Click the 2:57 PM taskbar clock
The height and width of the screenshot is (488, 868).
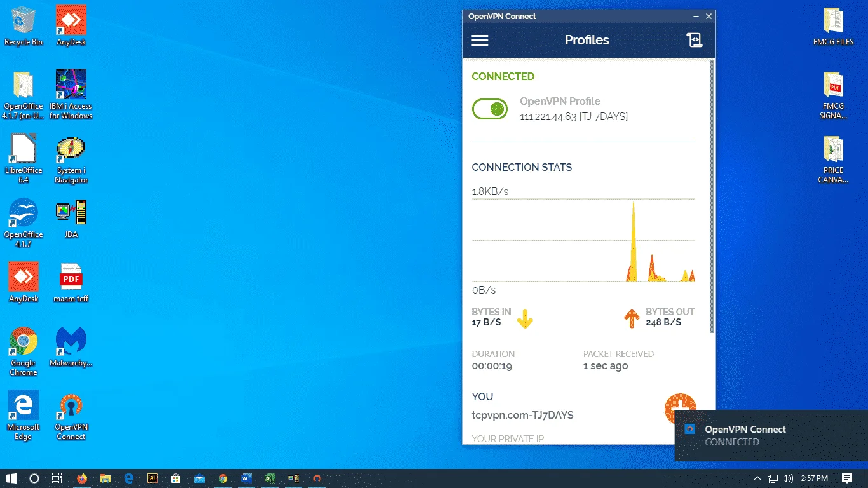[x=815, y=478]
